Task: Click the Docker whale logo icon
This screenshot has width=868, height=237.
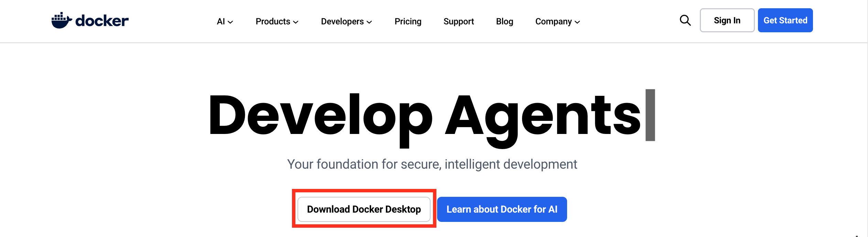Action: 62,21
